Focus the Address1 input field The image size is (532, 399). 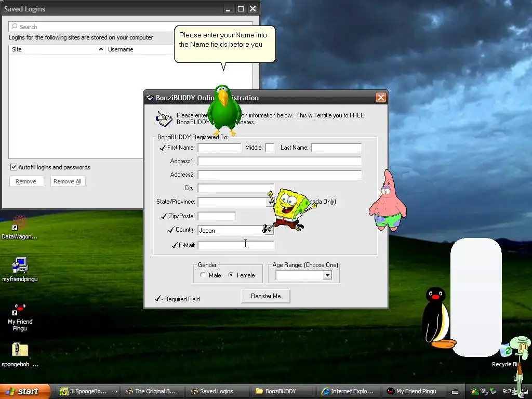pos(280,161)
